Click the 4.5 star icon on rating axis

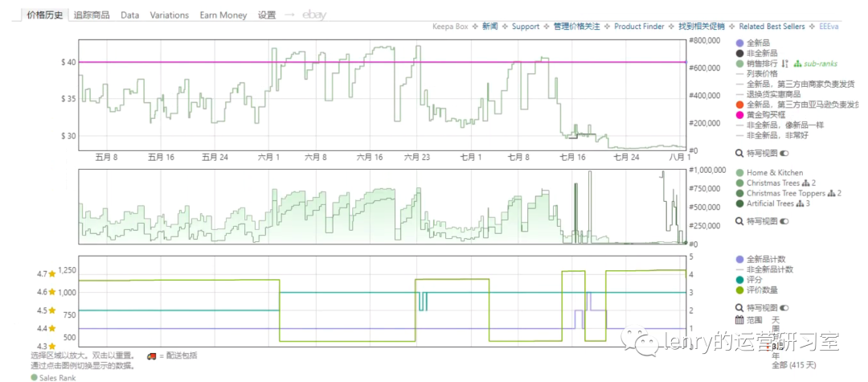[52, 310]
